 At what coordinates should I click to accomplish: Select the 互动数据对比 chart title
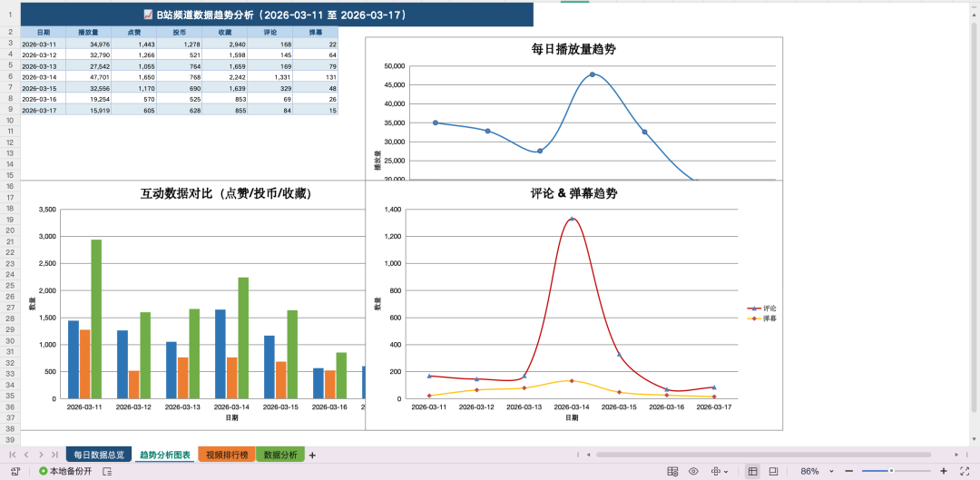pos(226,194)
